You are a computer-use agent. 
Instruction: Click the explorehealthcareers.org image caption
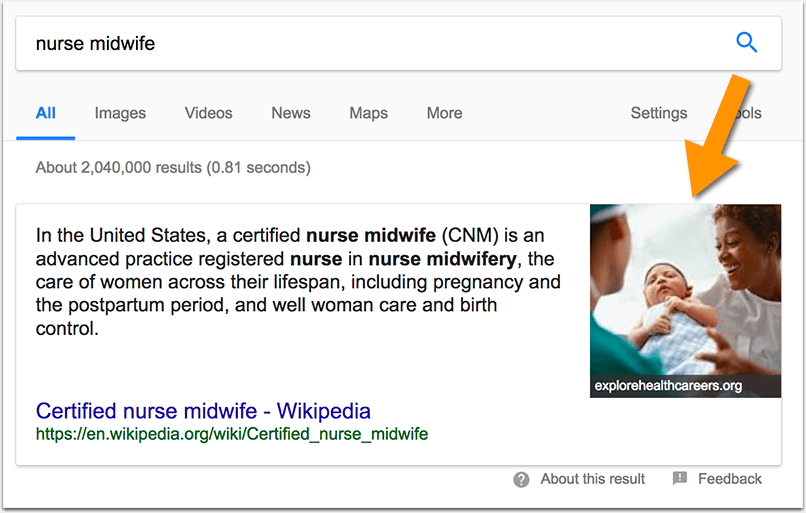pos(668,385)
